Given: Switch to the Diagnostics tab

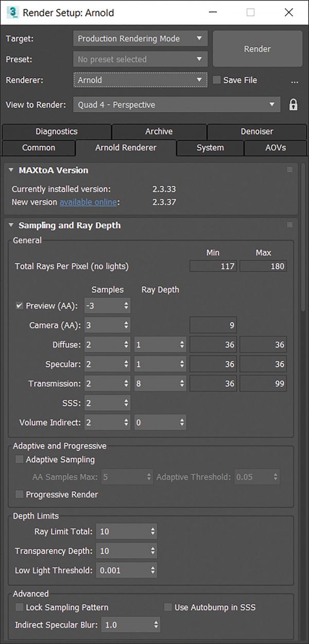Looking at the screenshot, I should click(x=57, y=131).
